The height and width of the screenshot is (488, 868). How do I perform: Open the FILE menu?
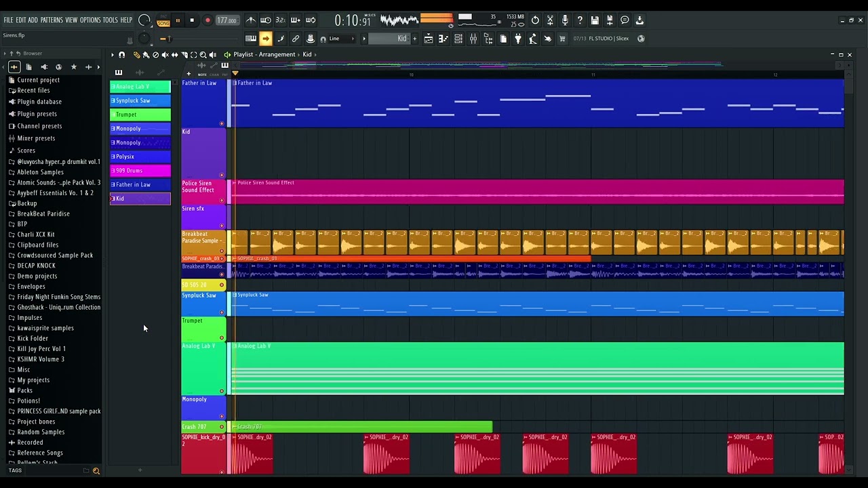(8, 20)
